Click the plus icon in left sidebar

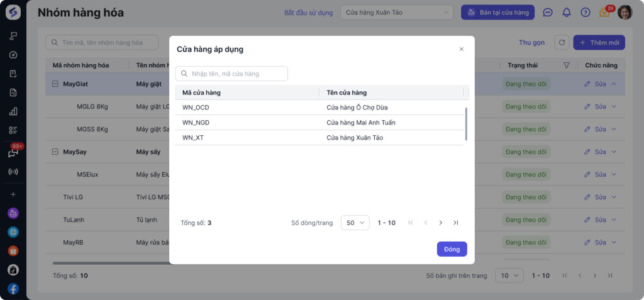(13, 194)
